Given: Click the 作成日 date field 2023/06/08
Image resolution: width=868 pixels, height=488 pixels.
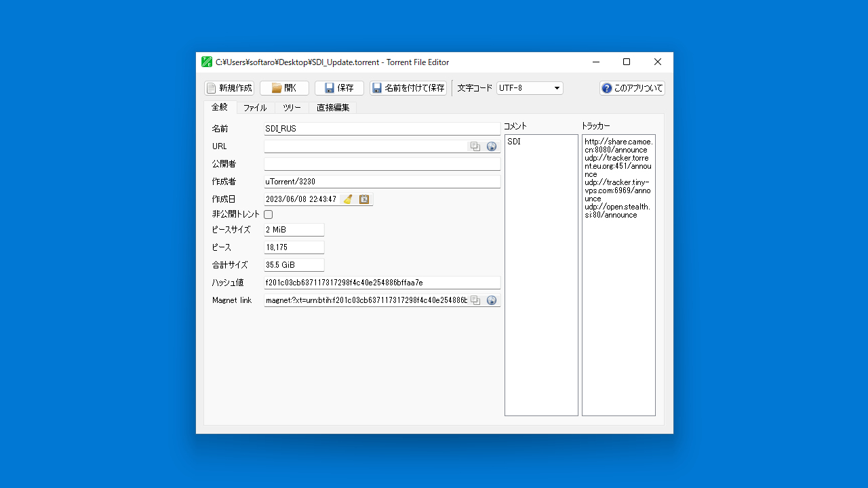Looking at the screenshot, I should click(301, 199).
